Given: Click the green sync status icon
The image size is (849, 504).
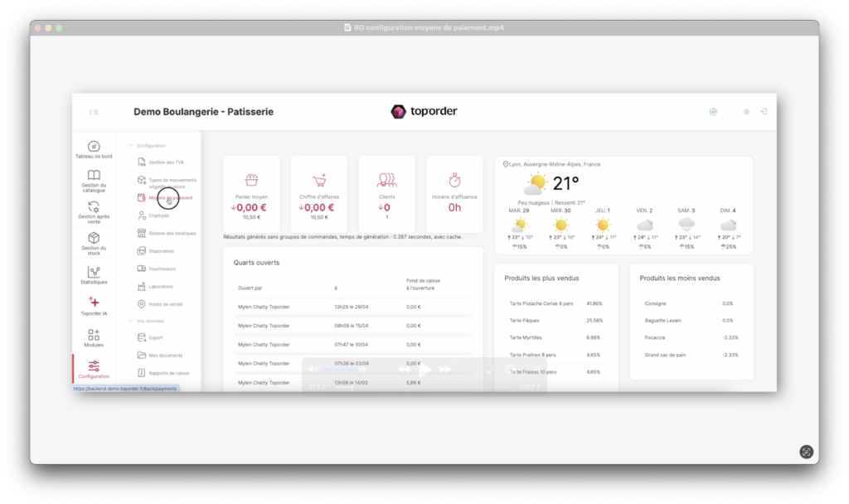Looking at the screenshot, I should coord(713,112).
